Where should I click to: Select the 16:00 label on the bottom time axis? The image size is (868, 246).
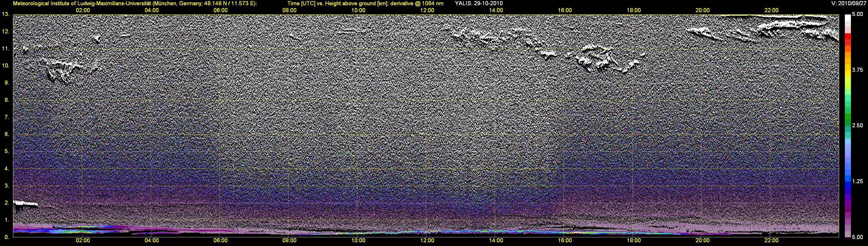point(565,241)
